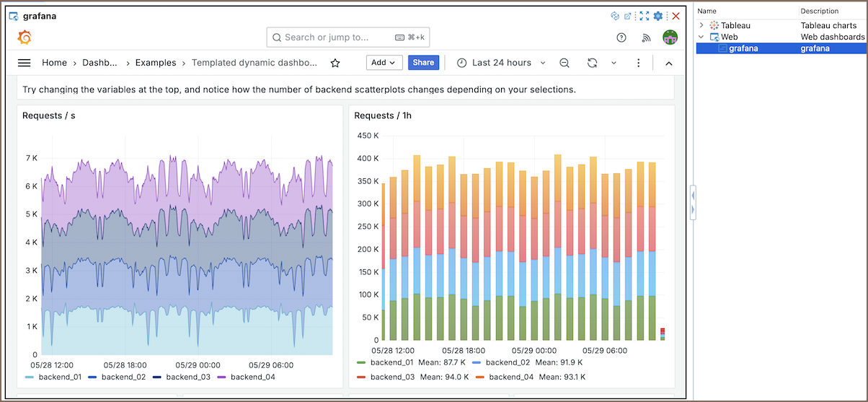This screenshot has height=402, width=868.
Task: Click the Grafana logo icon
Action: [24, 38]
